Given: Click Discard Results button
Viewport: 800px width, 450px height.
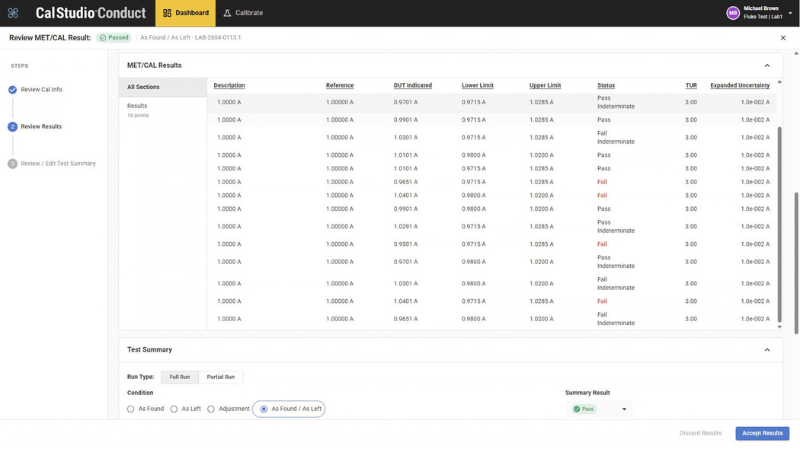Looking at the screenshot, I should tap(700, 433).
